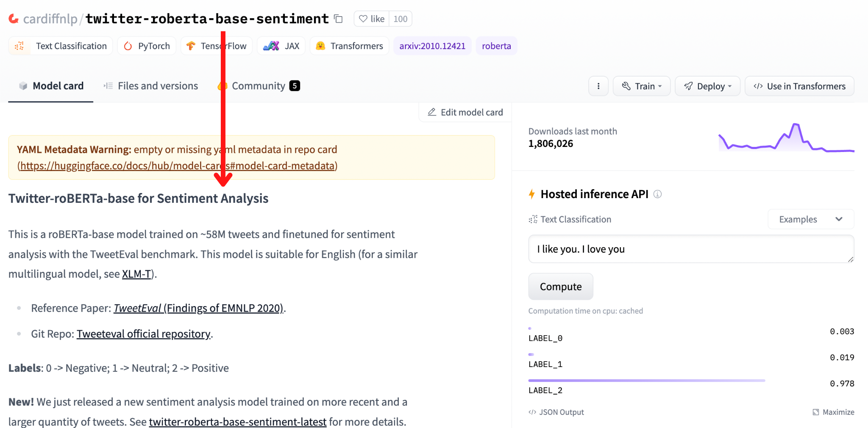Open the Files and versions tab
Viewport: 868px width, 428px height.
[150, 86]
